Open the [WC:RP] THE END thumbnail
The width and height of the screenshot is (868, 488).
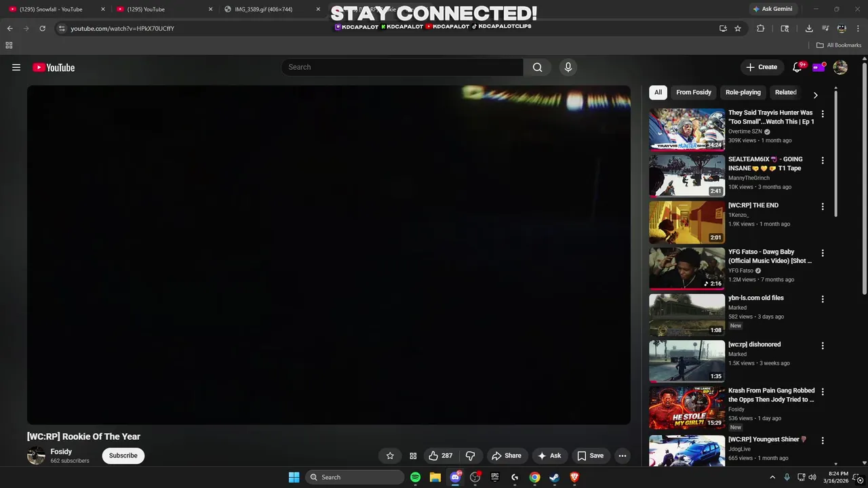687,222
